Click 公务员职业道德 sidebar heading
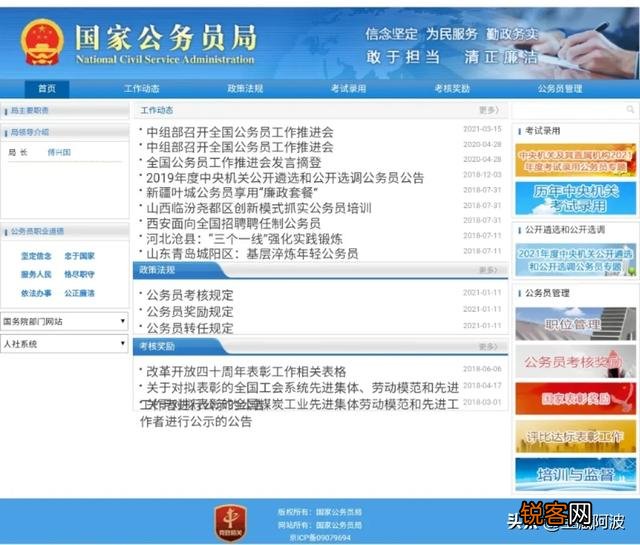 37,231
